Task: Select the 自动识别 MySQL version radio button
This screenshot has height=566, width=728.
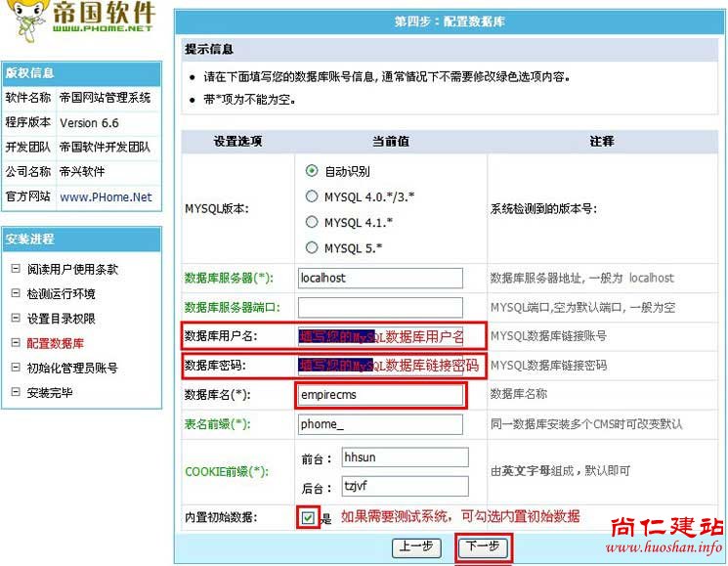Action: 313,170
